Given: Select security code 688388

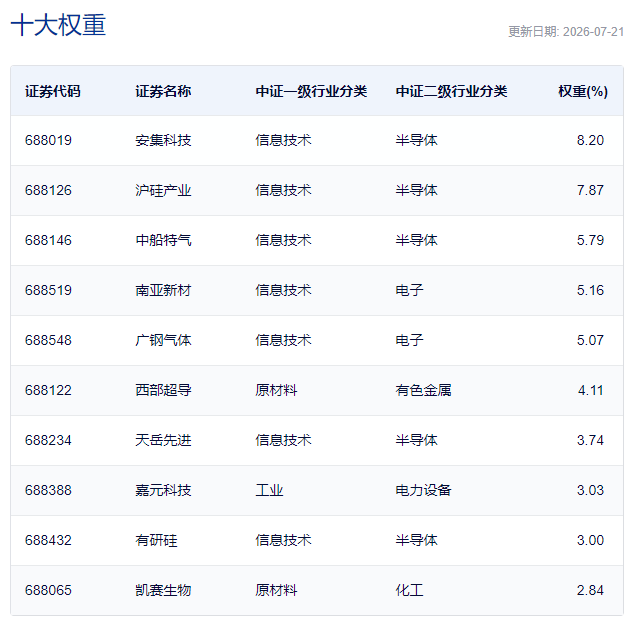Looking at the screenshot, I should [48, 490].
